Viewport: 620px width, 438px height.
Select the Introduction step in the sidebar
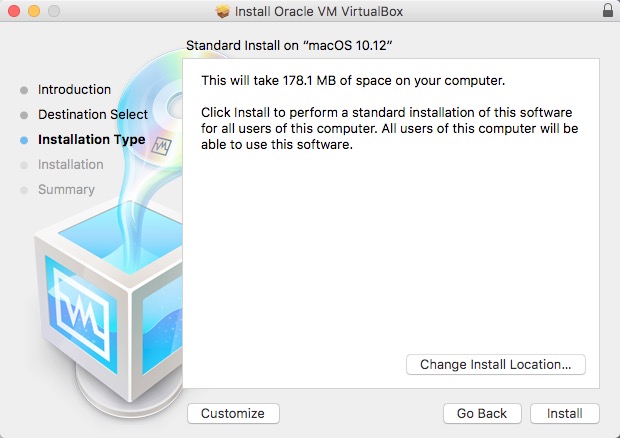pyautogui.click(x=74, y=90)
